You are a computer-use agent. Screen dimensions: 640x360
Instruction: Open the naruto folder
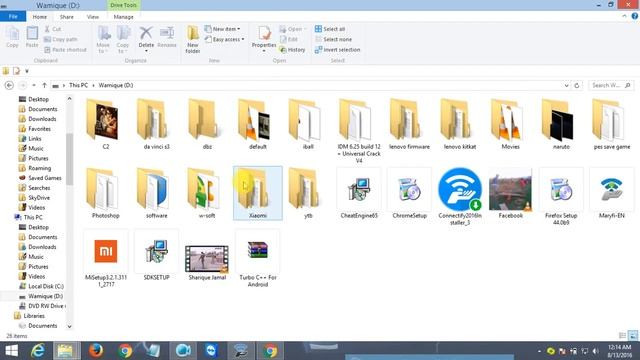point(561,124)
